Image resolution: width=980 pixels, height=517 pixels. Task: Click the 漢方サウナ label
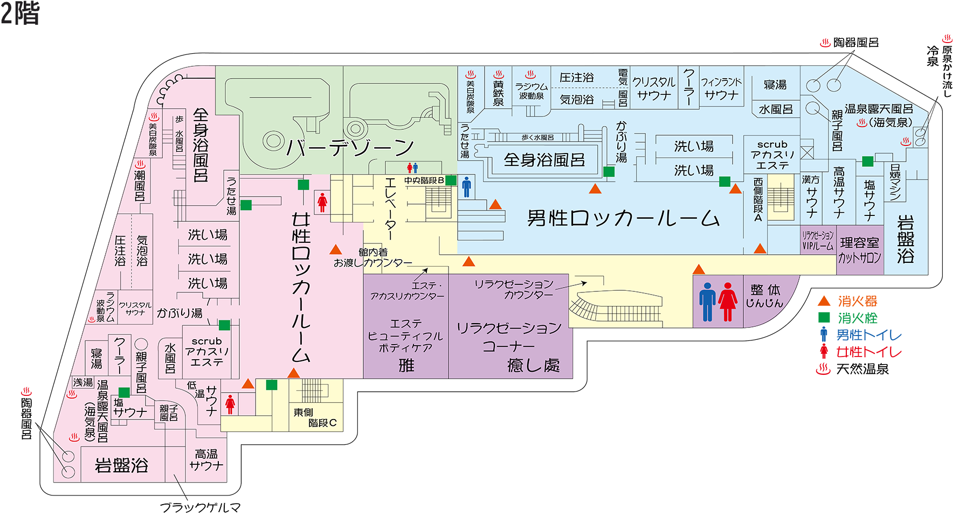click(x=811, y=197)
